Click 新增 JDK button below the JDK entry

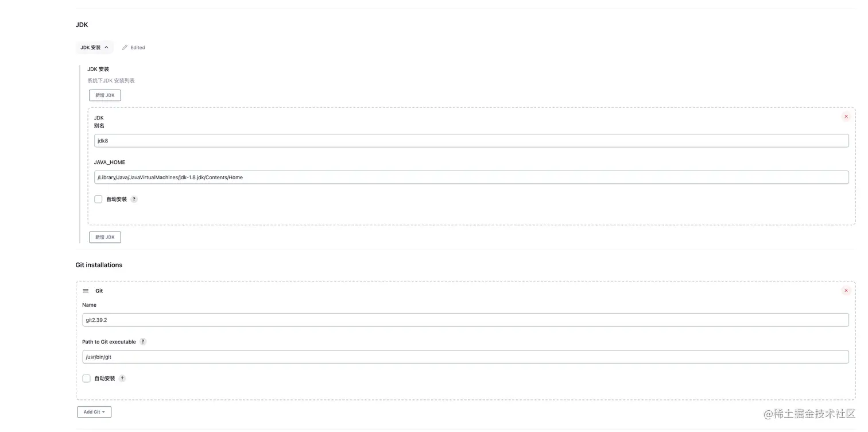point(105,237)
